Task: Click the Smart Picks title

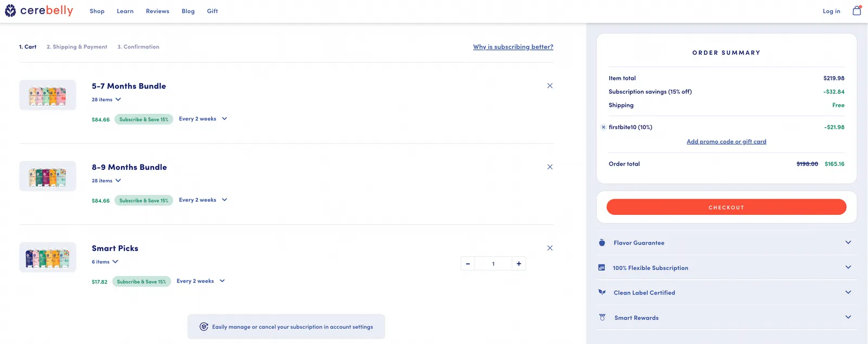Action: 115,248
